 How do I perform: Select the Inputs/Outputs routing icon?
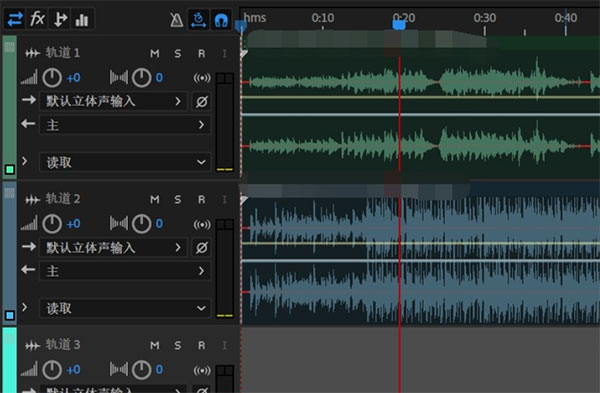[15, 19]
